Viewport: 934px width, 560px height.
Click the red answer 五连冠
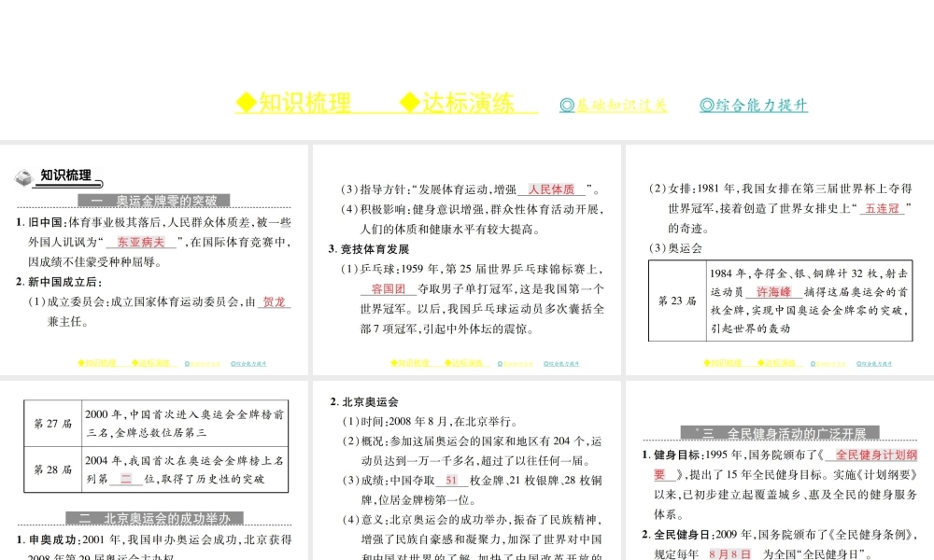tap(883, 208)
